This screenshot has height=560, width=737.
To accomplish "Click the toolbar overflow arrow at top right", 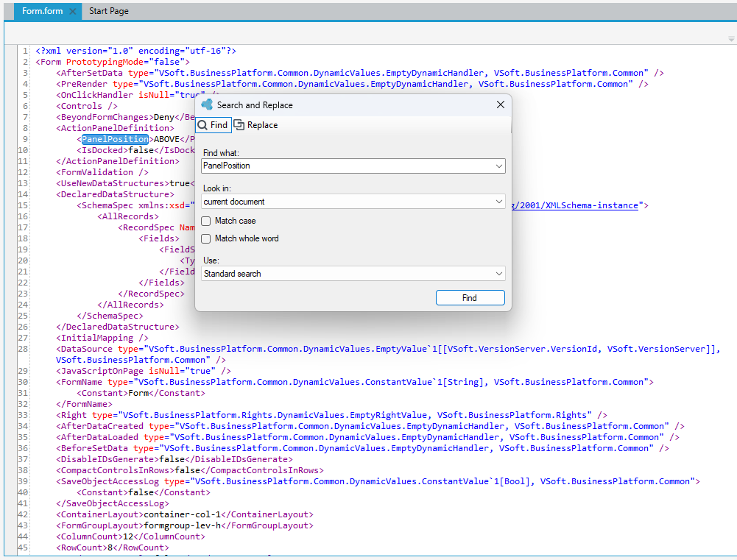I will coord(731,39).
